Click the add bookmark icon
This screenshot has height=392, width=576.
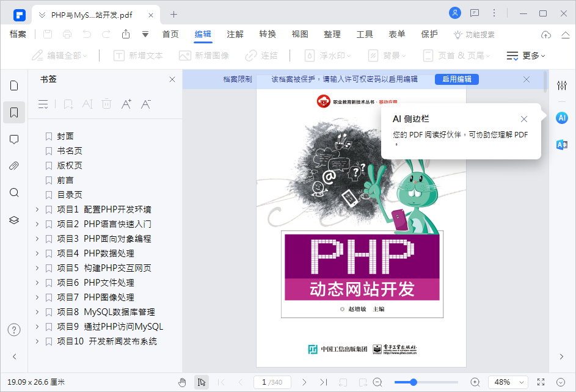[68, 104]
